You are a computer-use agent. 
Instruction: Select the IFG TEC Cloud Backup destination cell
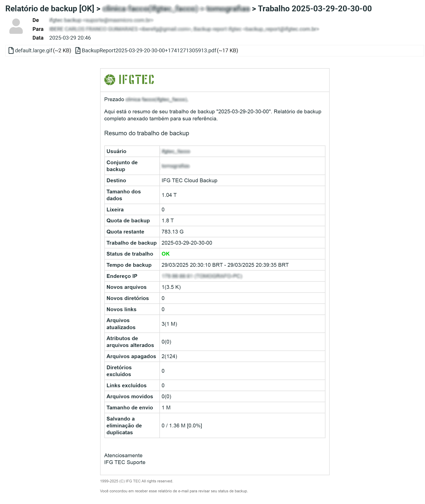(x=189, y=180)
